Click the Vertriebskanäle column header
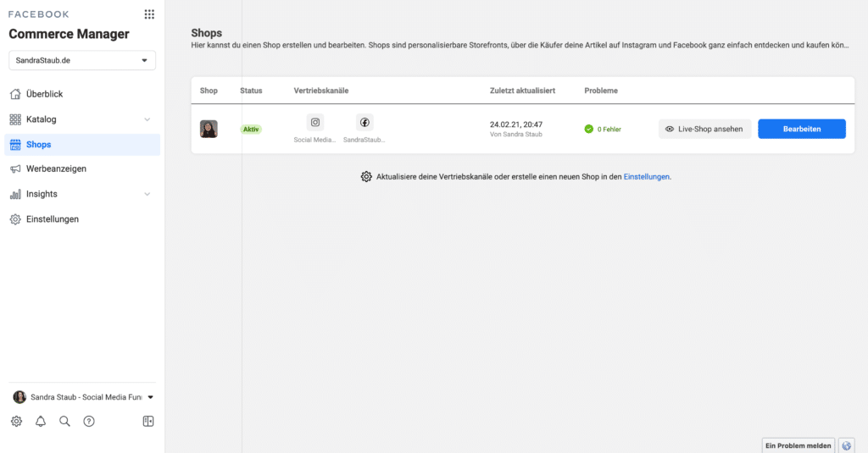 [x=321, y=91]
